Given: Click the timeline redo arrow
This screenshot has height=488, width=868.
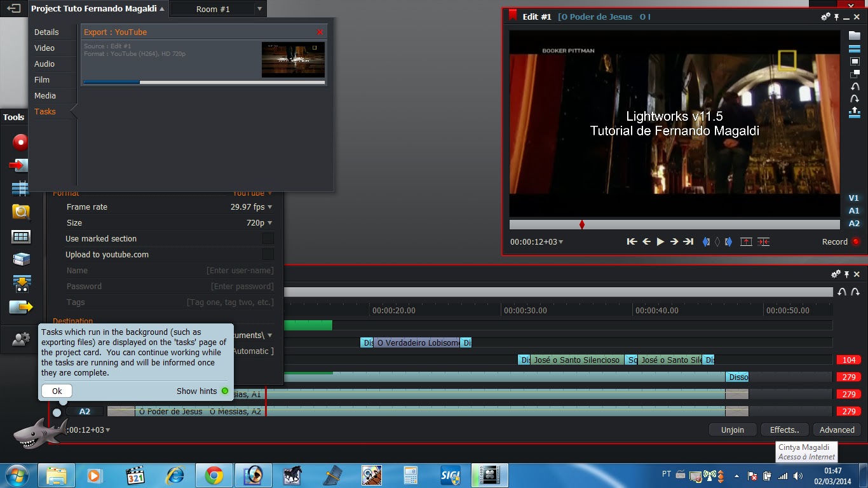Looking at the screenshot, I should point(855,292).
